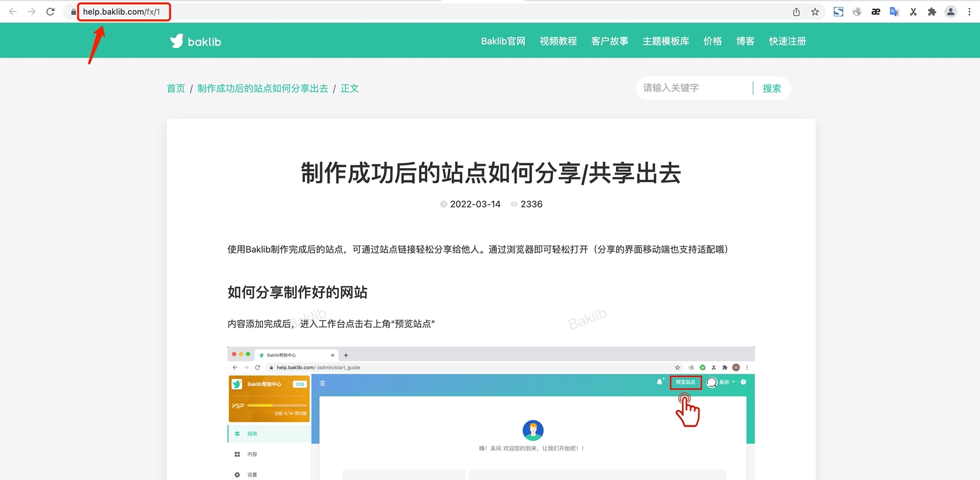Screen dimensions: 980x480
Task: Click the view count 2336
Action: point(531,204)
